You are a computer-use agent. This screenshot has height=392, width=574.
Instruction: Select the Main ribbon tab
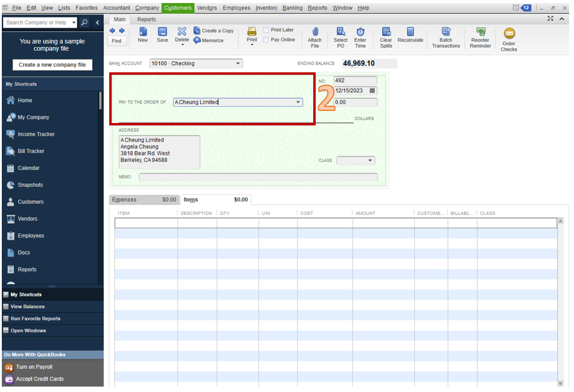tap(120, 19)
